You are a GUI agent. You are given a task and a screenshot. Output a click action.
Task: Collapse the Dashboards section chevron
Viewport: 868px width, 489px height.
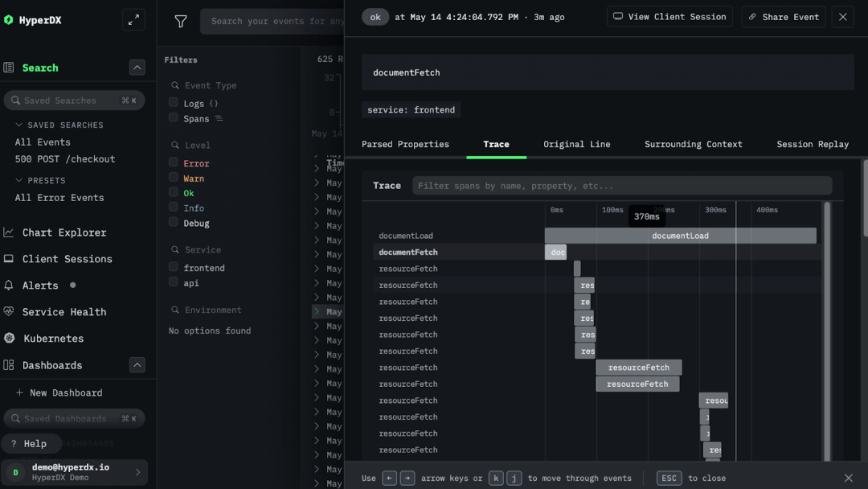pyautogui.click(x=137, y=365)
